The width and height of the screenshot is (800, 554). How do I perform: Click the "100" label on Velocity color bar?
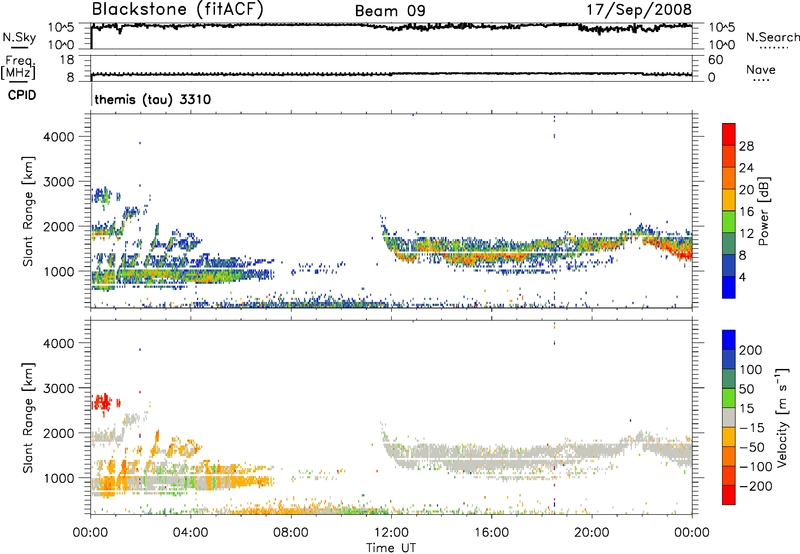tap(750, 370)
